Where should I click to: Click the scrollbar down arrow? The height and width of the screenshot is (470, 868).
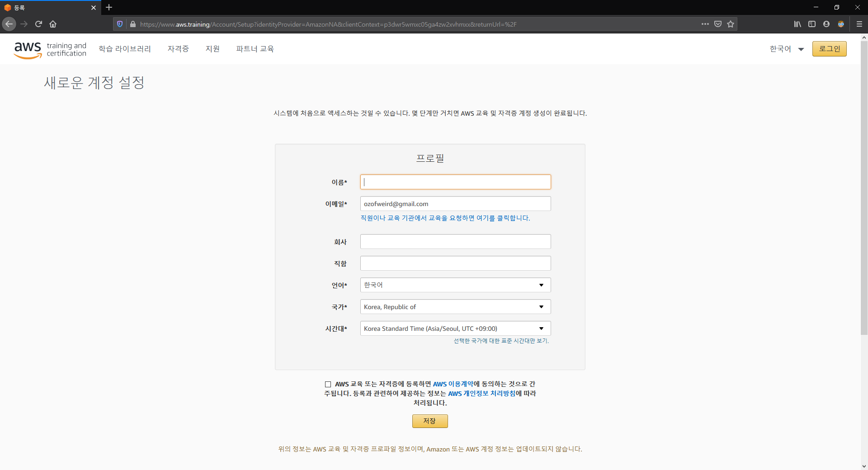864,466
